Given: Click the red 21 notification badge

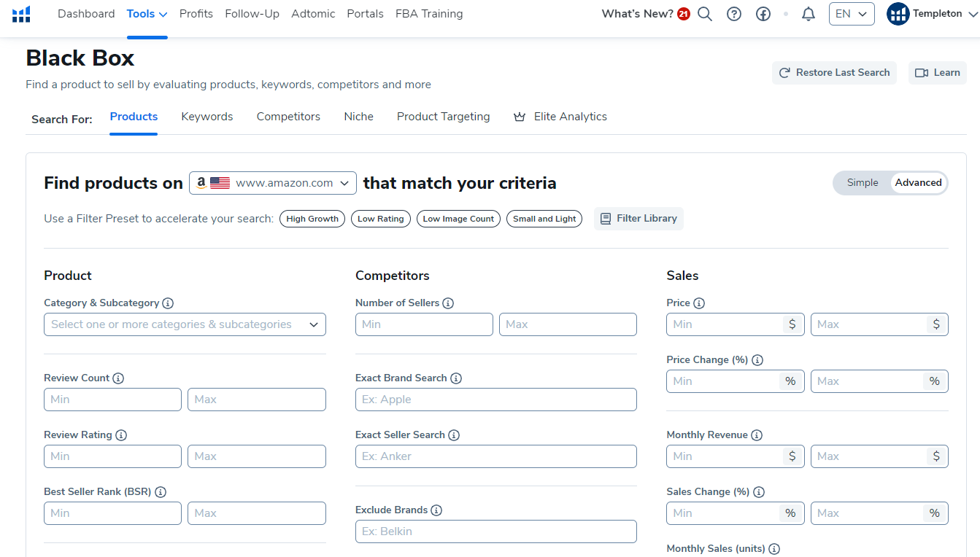Looking at the screenshot, I should (684, 14).
